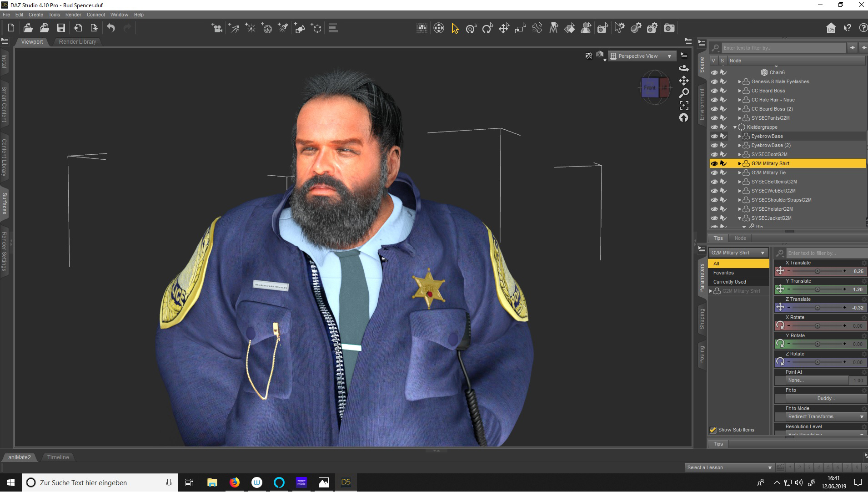
Task: Open File Explorer from the taskbar
Action: tap(212, 482)
